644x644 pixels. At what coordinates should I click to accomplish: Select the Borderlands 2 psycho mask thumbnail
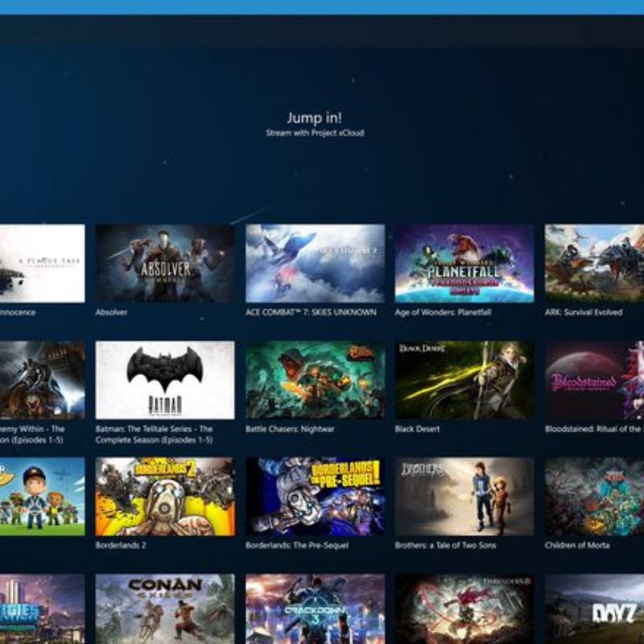click(x=165, y=497)
